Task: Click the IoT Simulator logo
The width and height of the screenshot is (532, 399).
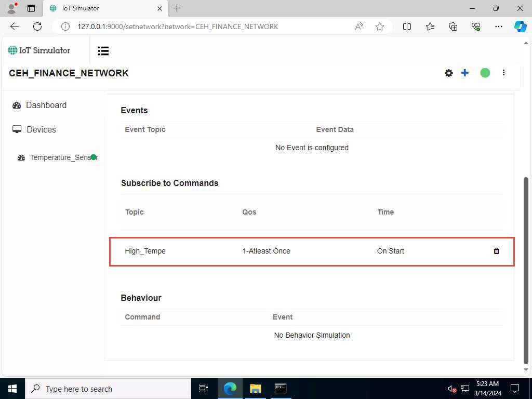Action: tap(39, 50)
